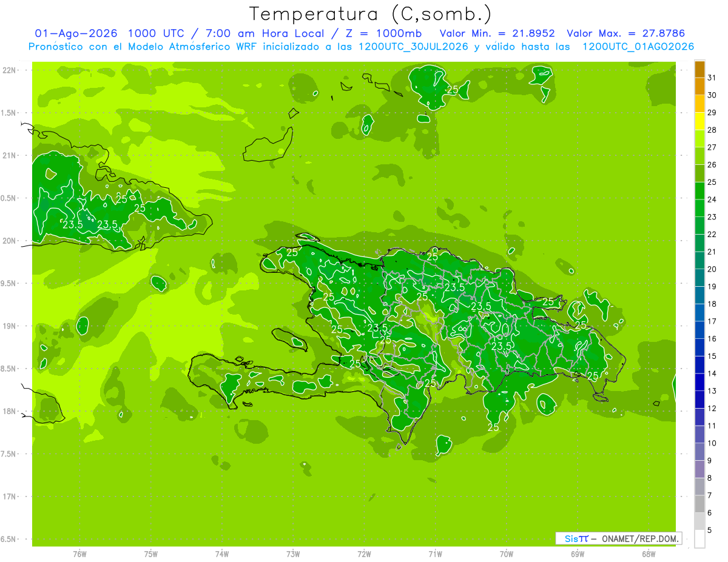
Task: Click the SisPI ONAMET/REP.DOM. watermark
Action: (618, 538)
